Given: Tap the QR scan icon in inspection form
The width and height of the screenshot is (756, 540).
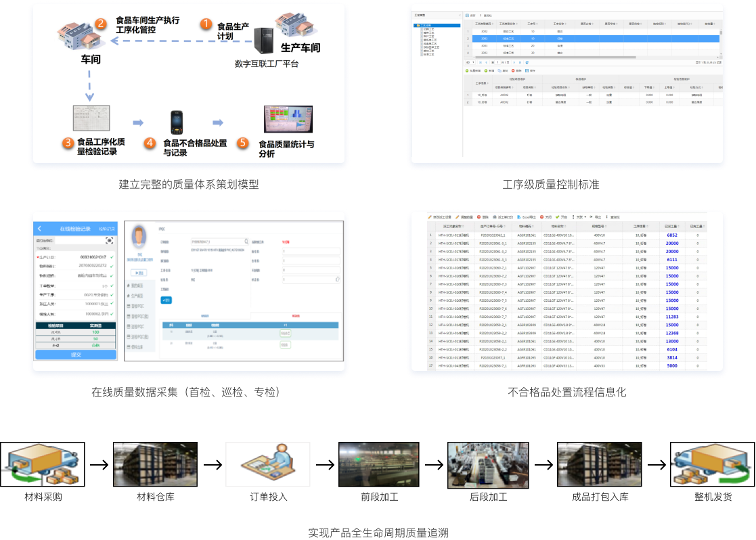Looking at the screenshot, I should [x=110, y=242].
